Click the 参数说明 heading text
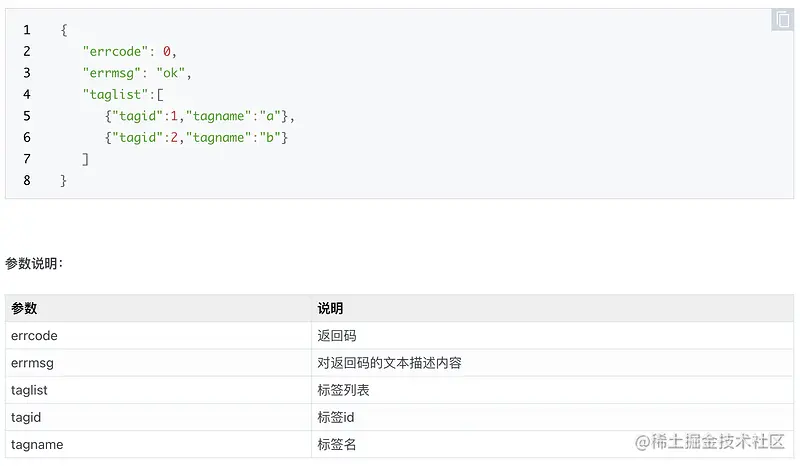Screen dimensions: 800x466 click(x=35, y=264)
